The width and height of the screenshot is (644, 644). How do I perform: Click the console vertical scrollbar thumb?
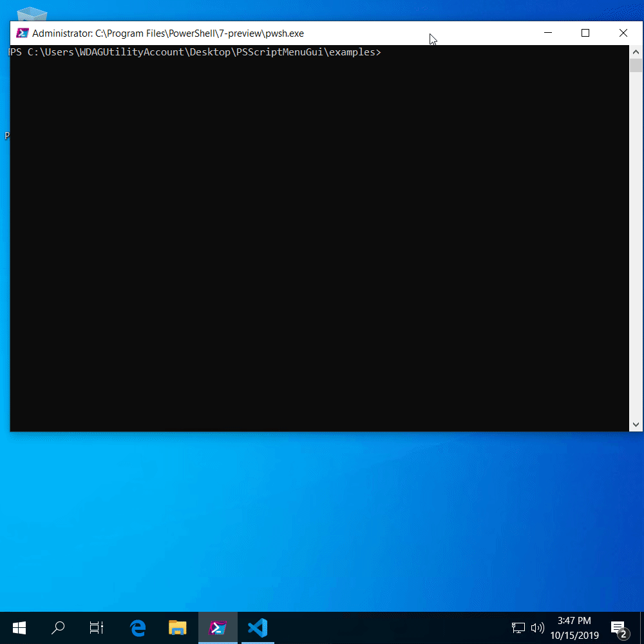[636, 65]
